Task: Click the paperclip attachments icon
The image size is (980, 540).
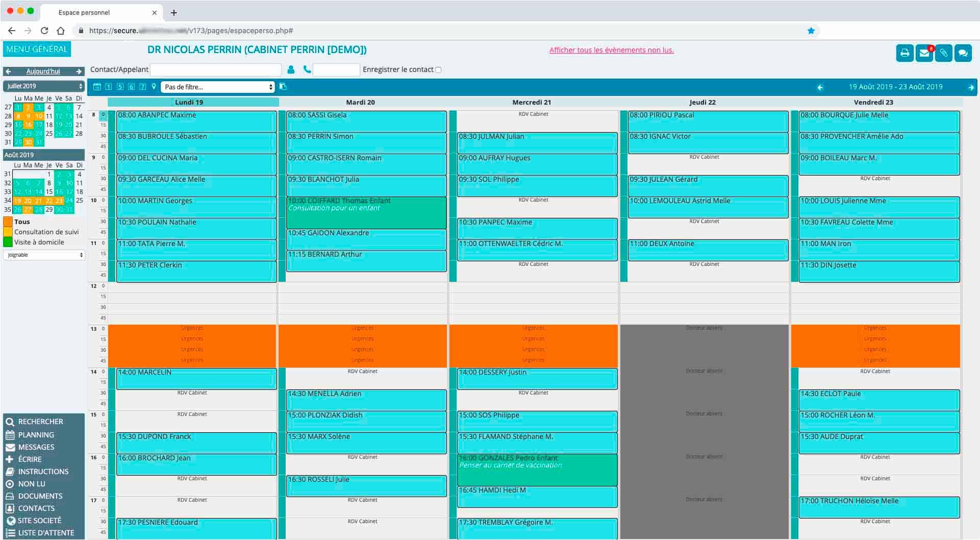Action: coord(943,53)
